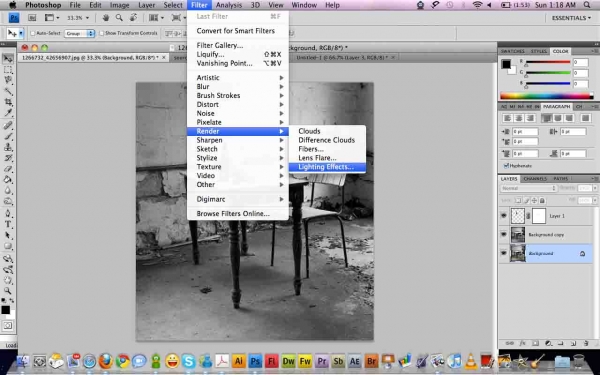Toggle the Hyphenate checkbox
The width and height of the screenshot is (600, 375).
[x=506, y=166]
